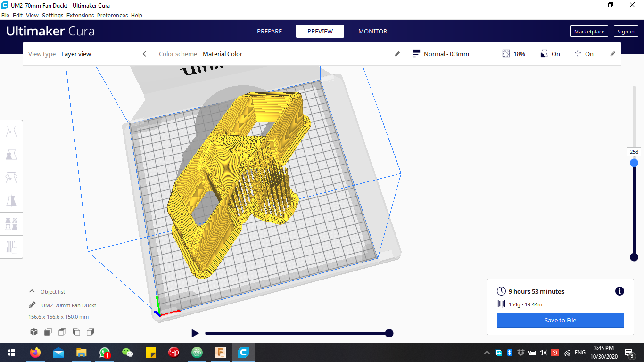Switch camera to 3D view cube icon
644x362 pixels.
tap(34, 332)
